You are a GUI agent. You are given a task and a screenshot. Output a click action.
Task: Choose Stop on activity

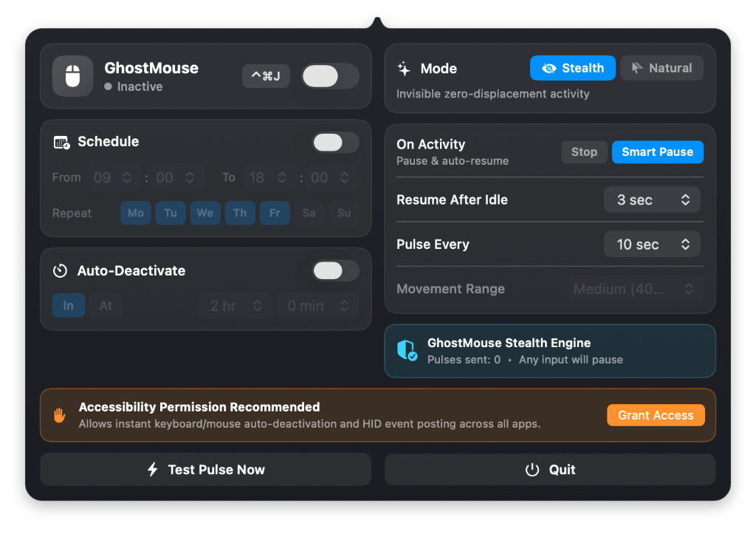[x=585, y=152]
